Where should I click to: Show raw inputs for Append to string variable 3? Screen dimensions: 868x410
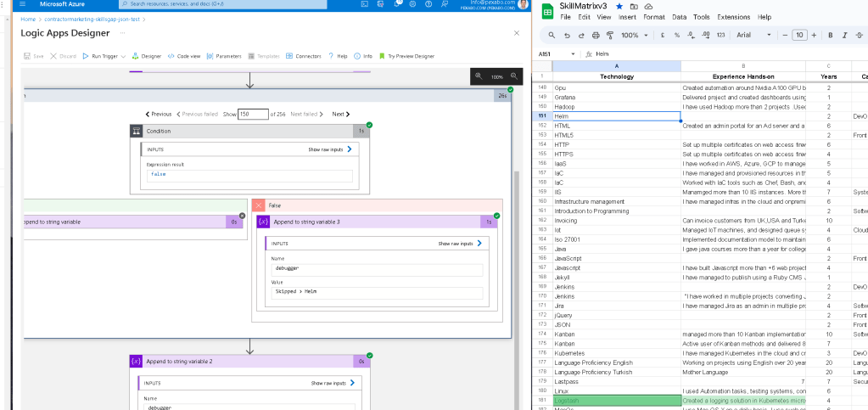point(460,244)
